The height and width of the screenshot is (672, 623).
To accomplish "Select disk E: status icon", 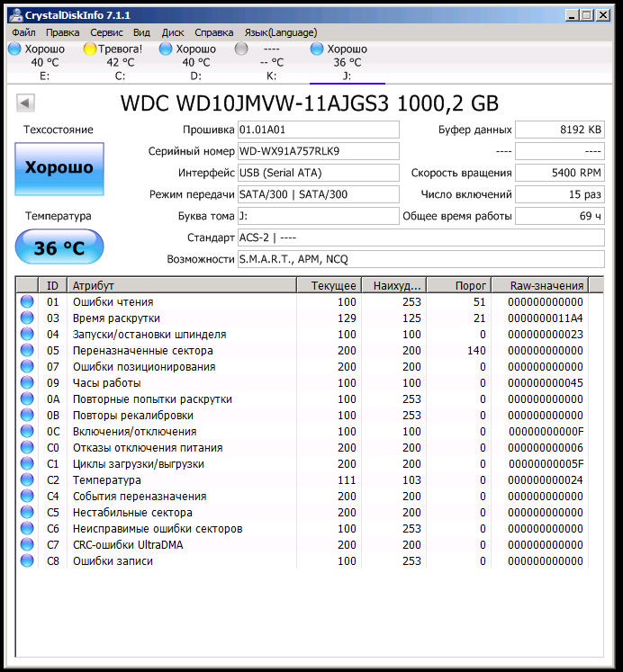I will (14, 49).
